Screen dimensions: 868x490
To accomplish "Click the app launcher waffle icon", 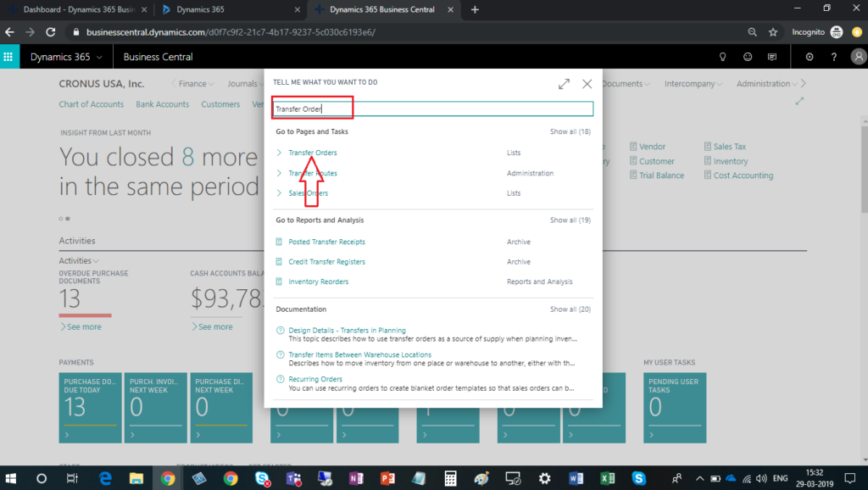I will (x=9, y=57).
